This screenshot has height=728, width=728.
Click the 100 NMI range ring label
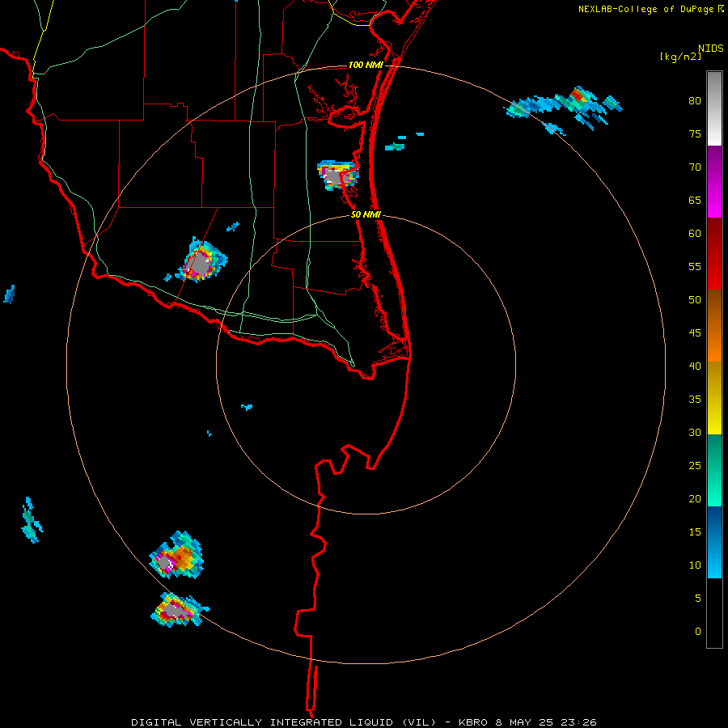(366, 65)
